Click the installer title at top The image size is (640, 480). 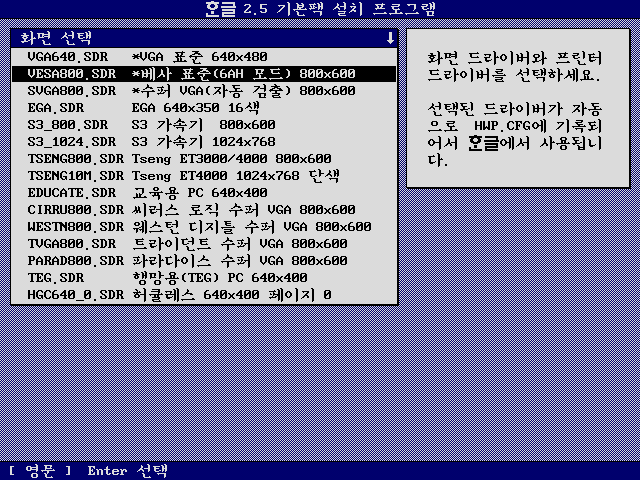(320, 9)
